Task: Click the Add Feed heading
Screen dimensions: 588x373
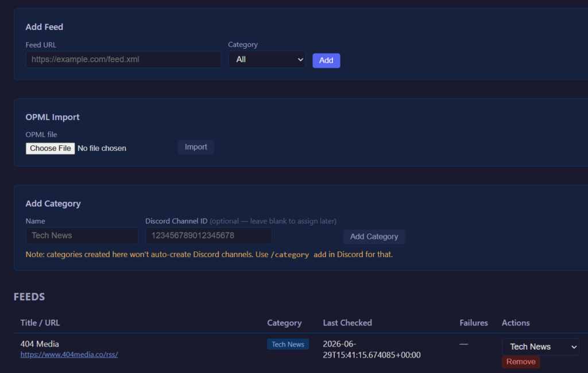Action: (44, 27)
